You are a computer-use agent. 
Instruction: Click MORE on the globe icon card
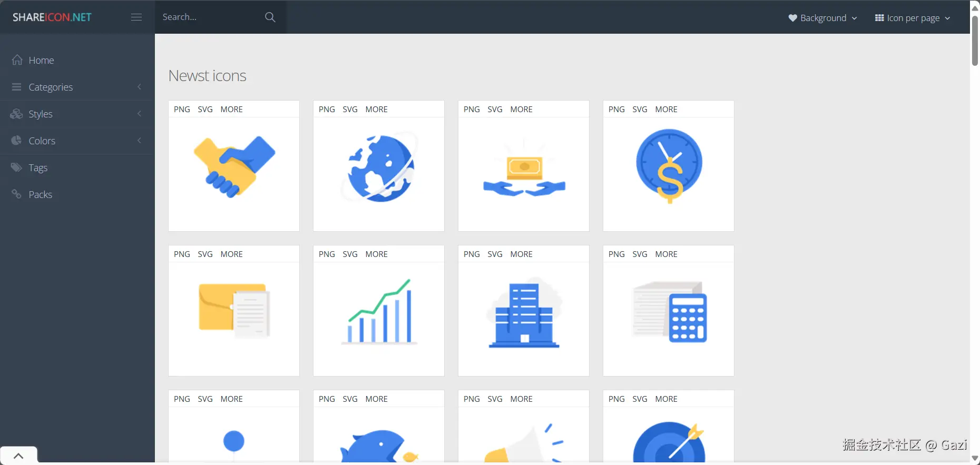point(376,109)
